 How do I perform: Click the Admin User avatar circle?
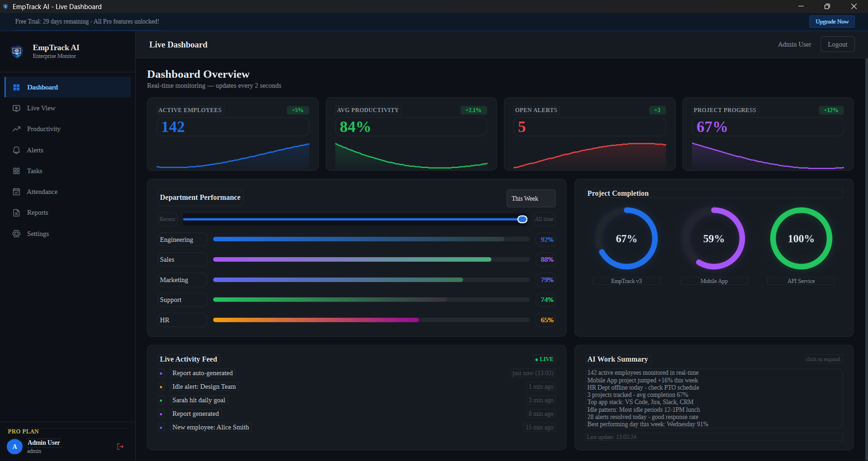(x=14, y=447)
